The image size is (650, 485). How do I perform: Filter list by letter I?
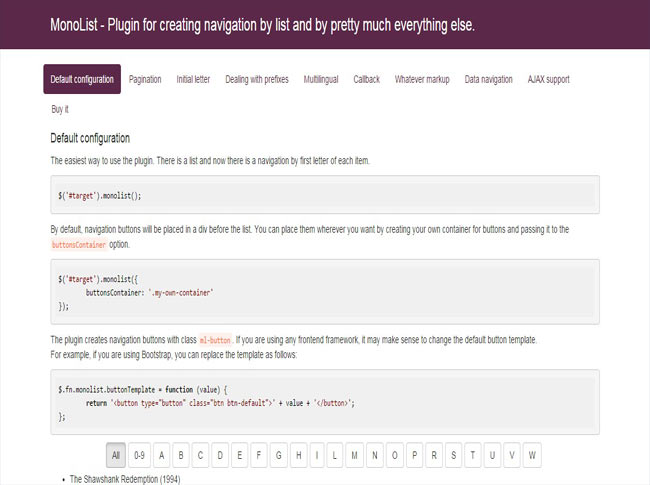tap(317, 455)
